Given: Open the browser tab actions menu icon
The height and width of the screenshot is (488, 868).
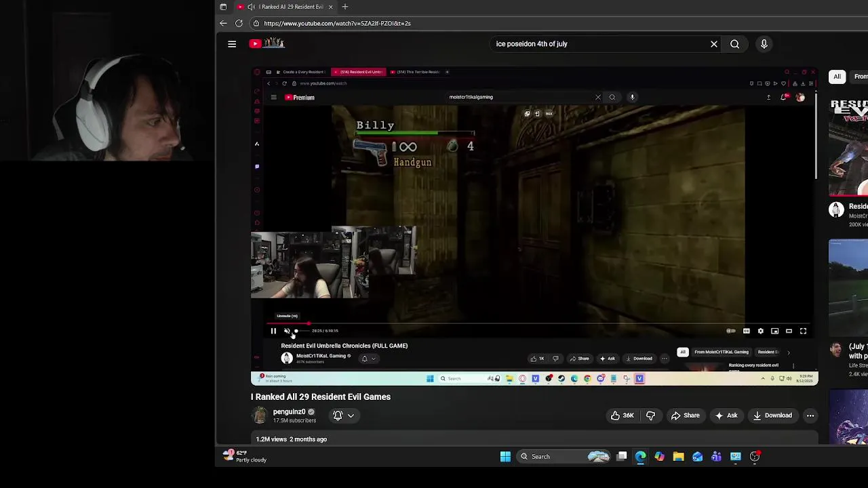Looking at the screenshot, I should tap(223, 7).
